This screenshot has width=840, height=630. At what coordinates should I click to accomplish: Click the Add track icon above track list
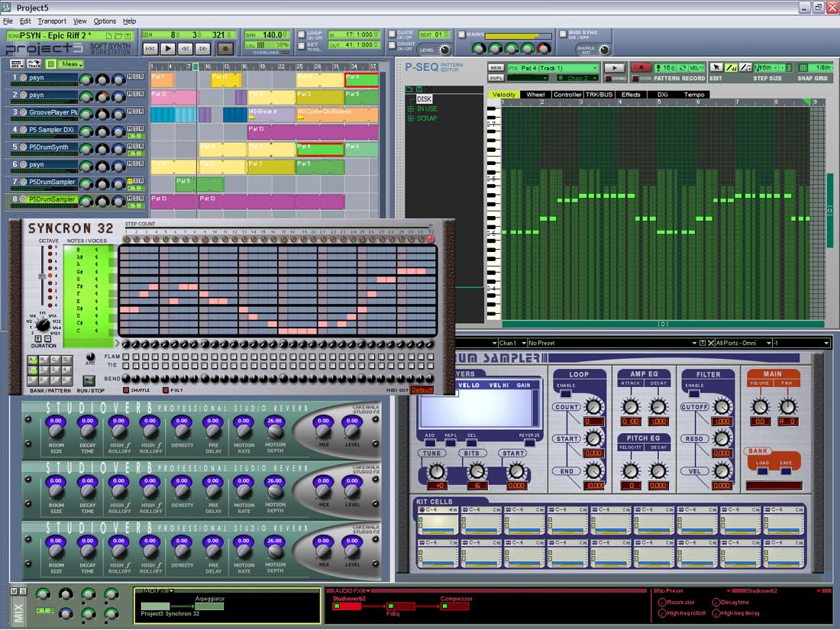(16, 63)
